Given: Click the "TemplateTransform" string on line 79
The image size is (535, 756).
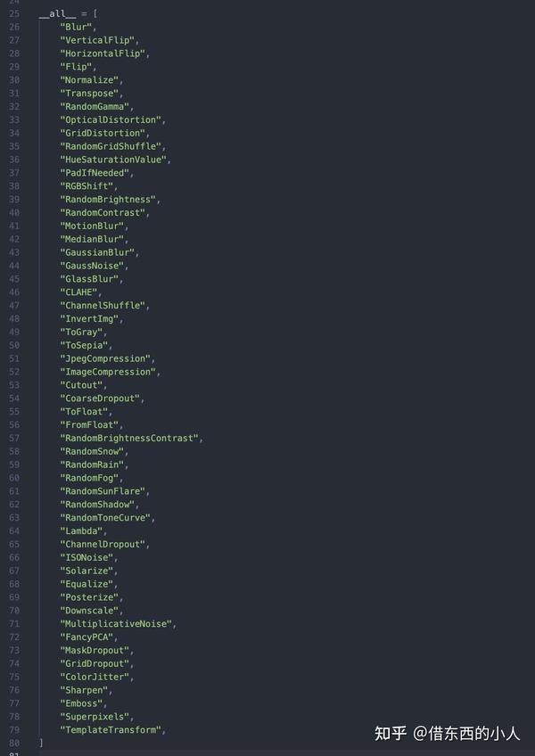Looking at the screenshot, I should (x=110, y=730).
